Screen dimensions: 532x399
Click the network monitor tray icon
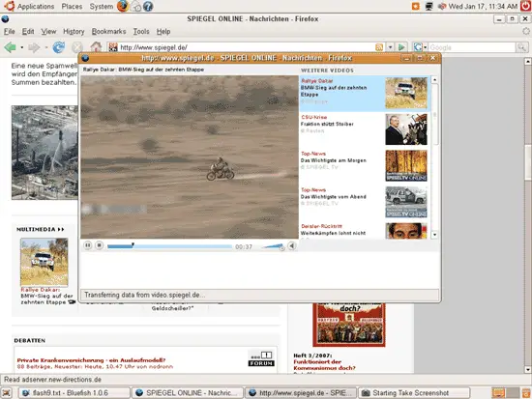pos(429,6)
